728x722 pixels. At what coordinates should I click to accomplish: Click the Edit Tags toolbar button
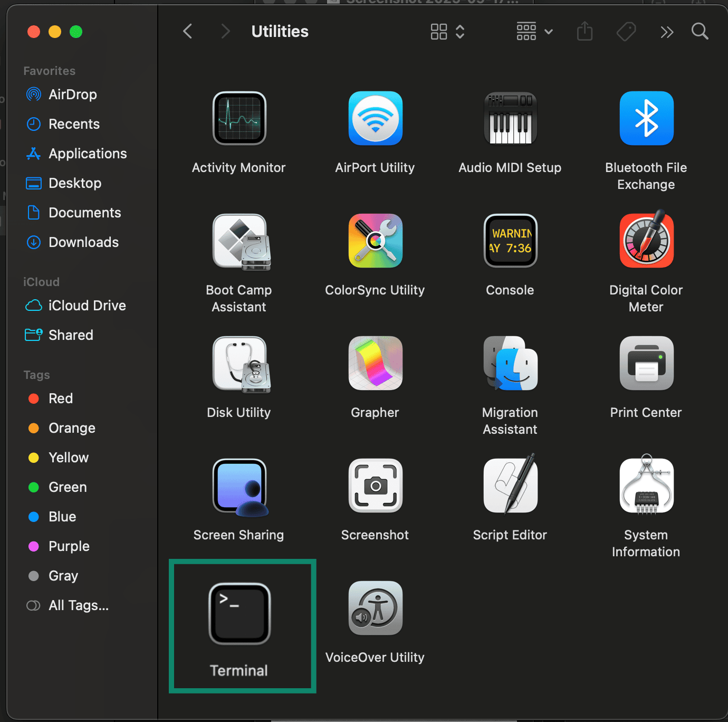(626, 32)
